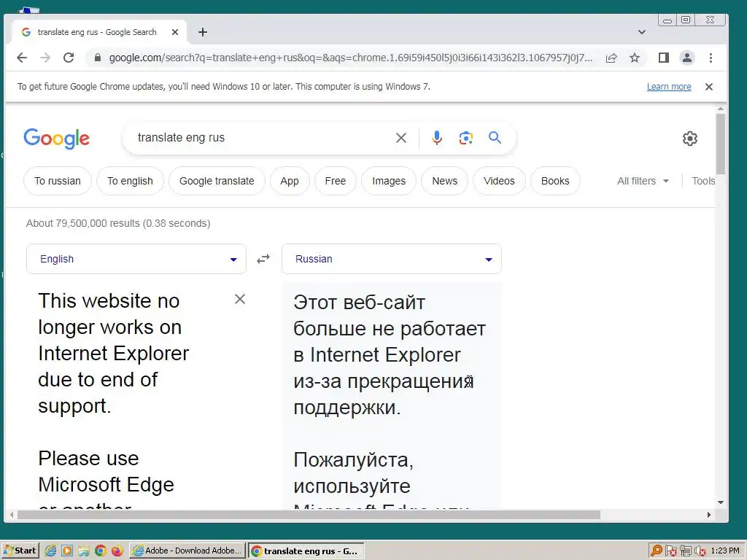Open the Chrome side panel icon
747x560 pixels.
(x=664, y=58)
